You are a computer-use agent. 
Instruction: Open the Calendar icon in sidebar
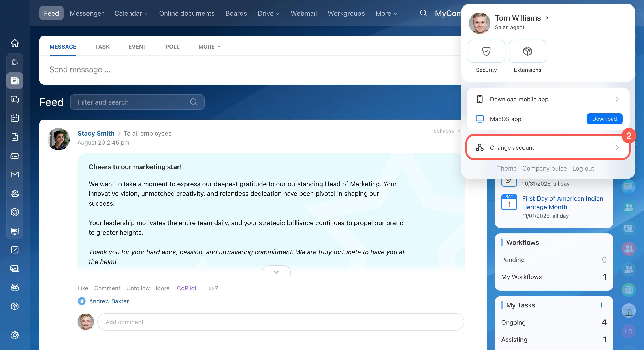coord(15,118)
